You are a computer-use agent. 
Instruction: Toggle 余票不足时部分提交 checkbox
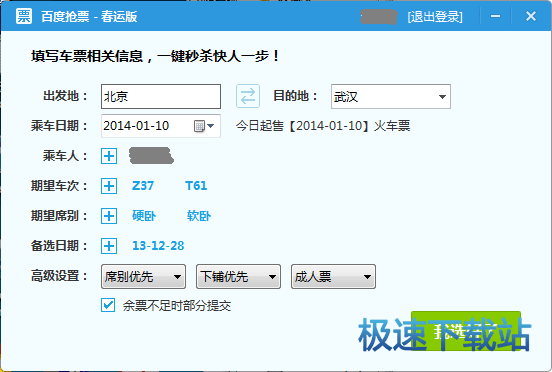point(108,305)
